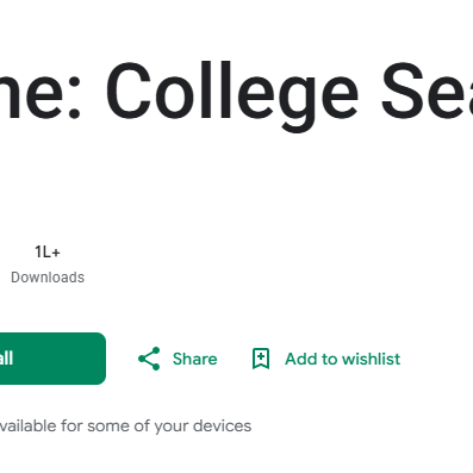This screenshot has width=473, height=473.
Task: Click the 1L+ download count
Action: (47, 252)
